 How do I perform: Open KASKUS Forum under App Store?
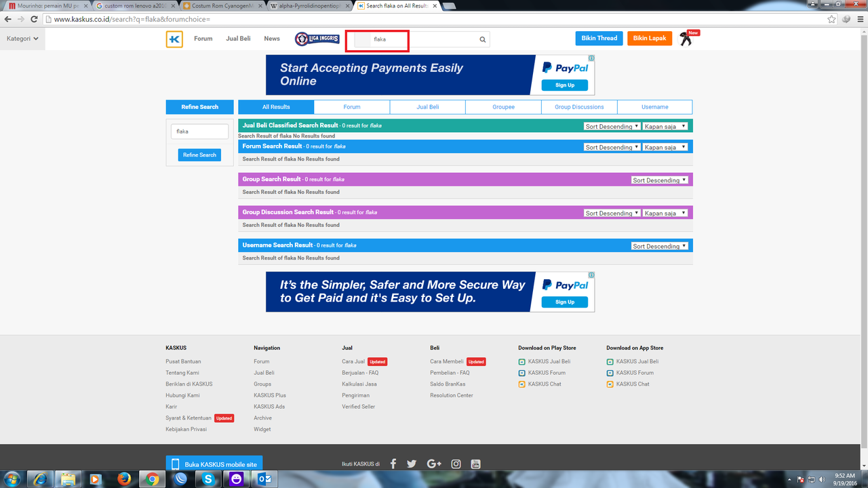coord(635,373)
